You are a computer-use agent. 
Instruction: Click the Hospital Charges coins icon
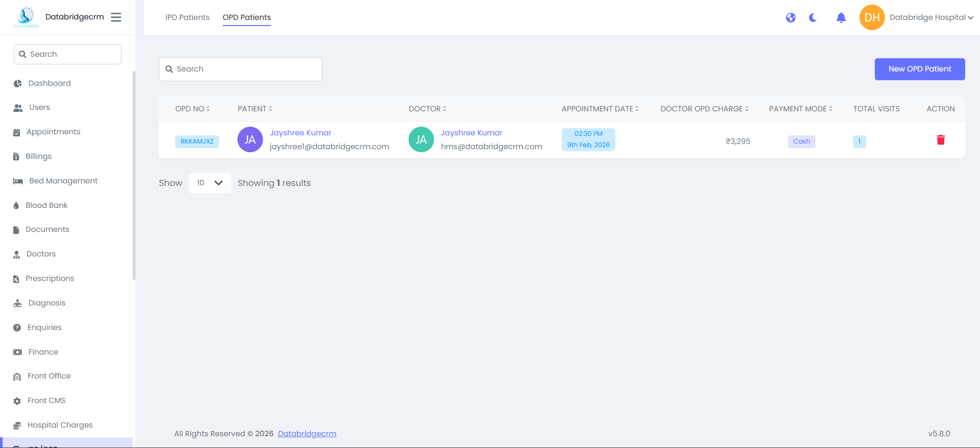coord(17,426)
